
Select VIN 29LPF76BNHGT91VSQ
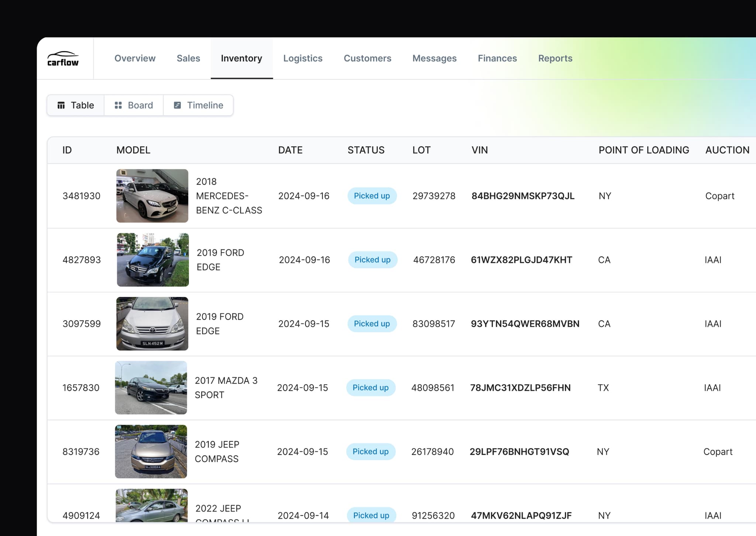[519, 452]
